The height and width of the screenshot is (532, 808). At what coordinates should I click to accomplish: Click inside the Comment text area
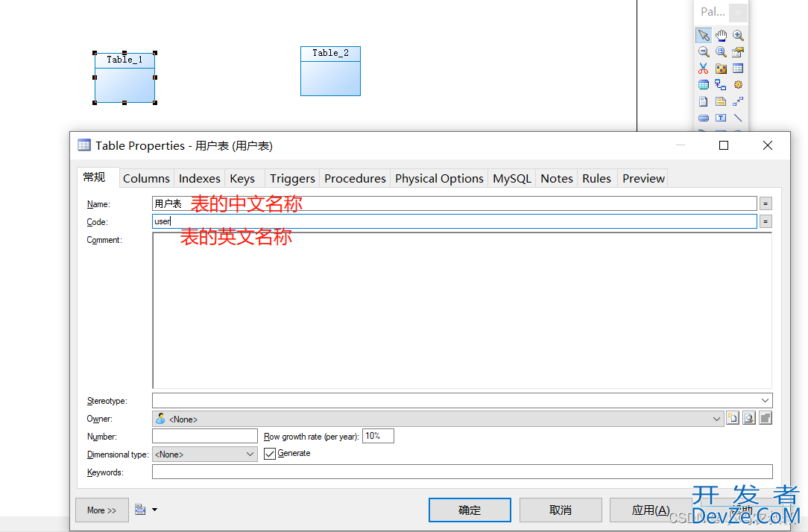[462, 311]
